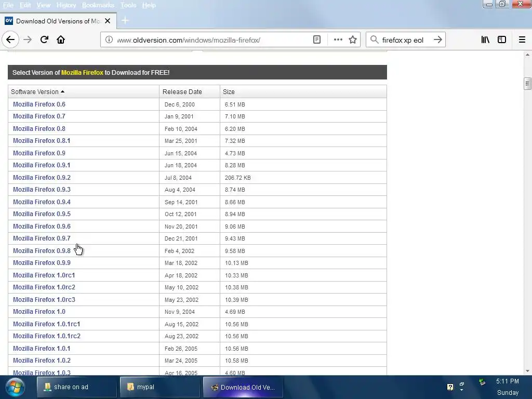
Task: Open Mozilla Firefox 0.9.3 link
Action: pos(42,190)
